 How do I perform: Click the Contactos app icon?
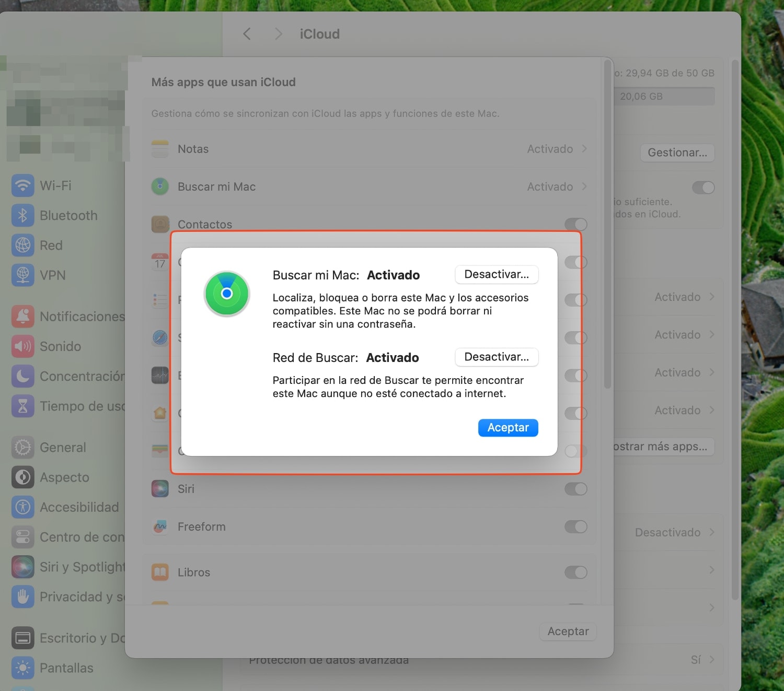click(160, 224)
